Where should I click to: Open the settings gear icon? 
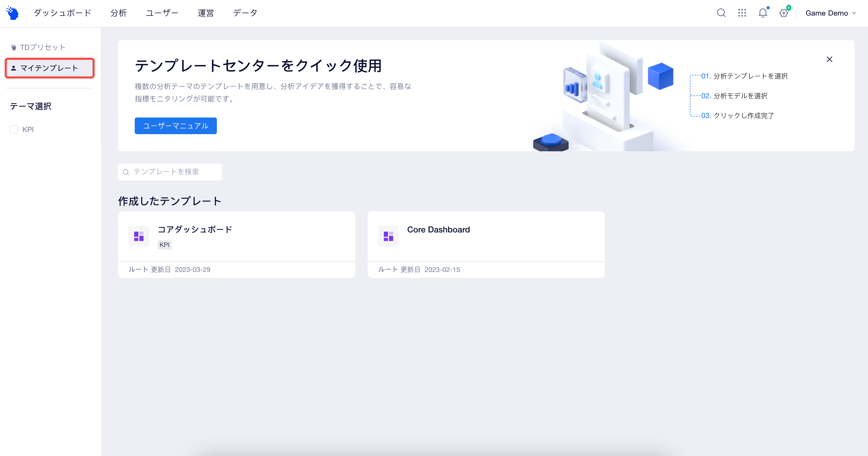tap(784, 13)
